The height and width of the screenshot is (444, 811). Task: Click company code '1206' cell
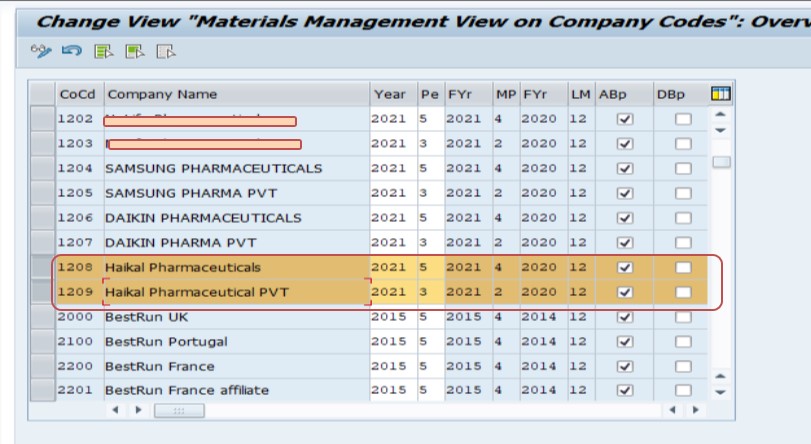click(80, 218)
